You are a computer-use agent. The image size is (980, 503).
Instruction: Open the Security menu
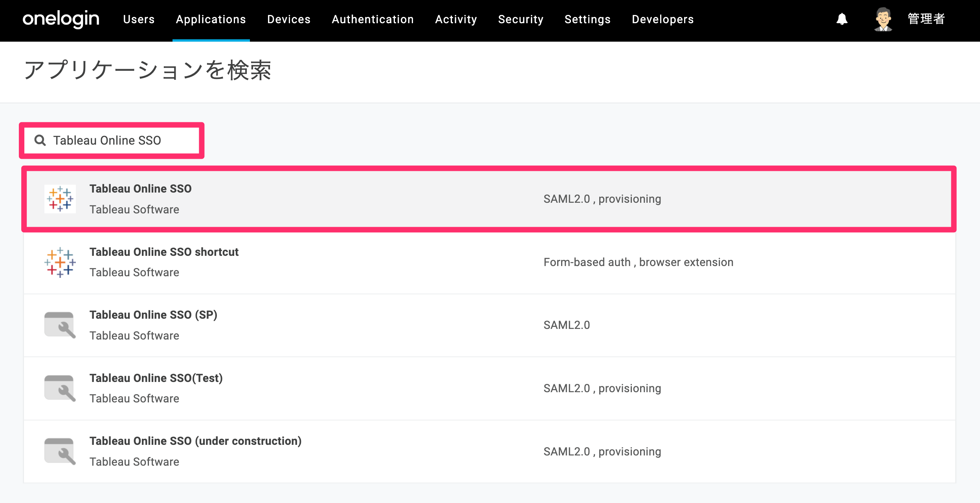point(521,19)
